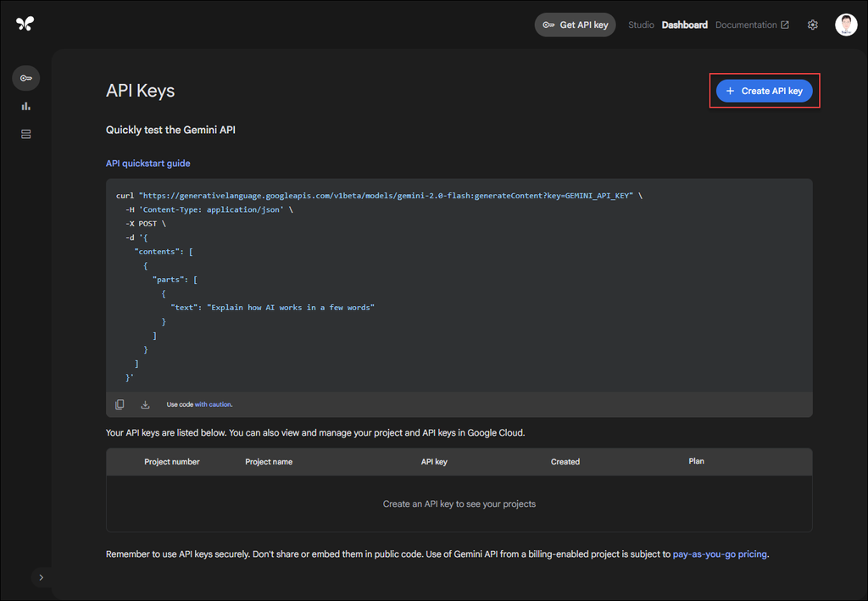Image resolution: width=868 pixels, height=601 pixels.
Task: Click 'Explain how AI works' text line
Action: click(x=272, y=307)
